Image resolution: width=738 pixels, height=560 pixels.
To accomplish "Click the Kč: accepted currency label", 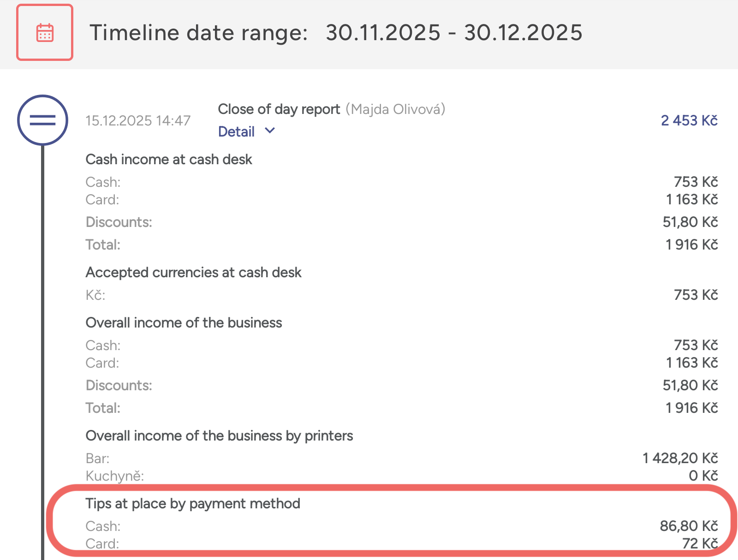I will [95, 295].
